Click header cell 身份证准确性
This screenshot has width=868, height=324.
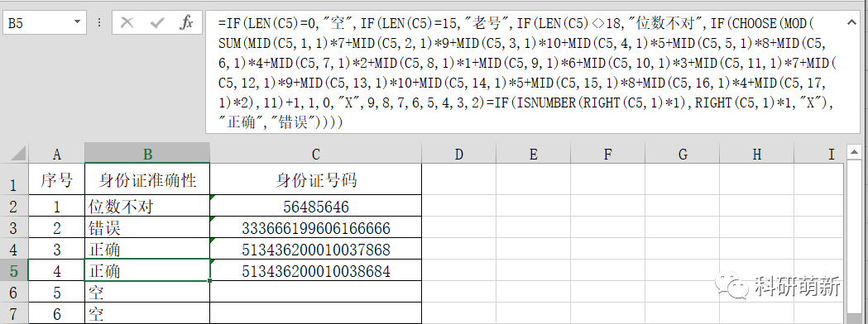[147, 179]
